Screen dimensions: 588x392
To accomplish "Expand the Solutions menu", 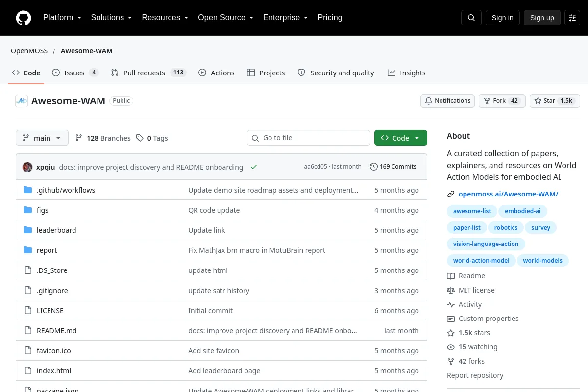I will click(111, 18).
